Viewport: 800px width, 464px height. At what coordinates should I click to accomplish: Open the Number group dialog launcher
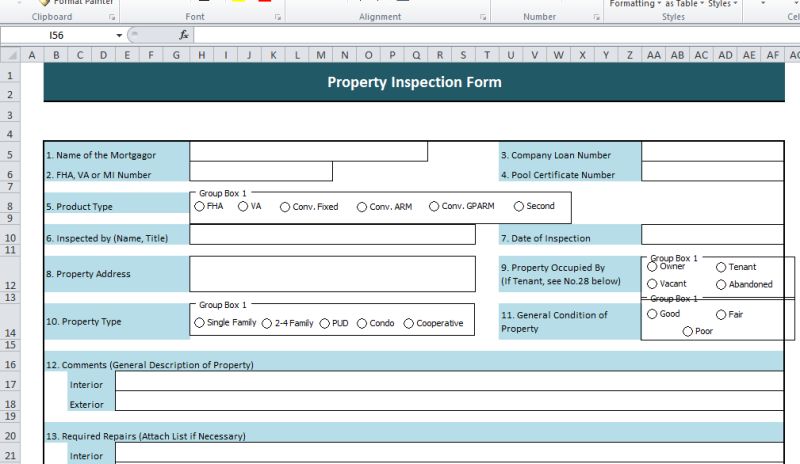click(596, 17)
